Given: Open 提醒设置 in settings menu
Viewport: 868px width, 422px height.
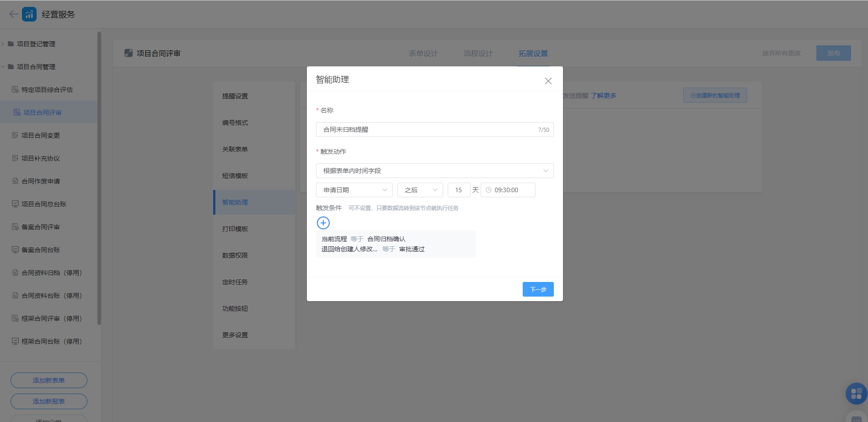Looking at the screenshot, I should point(254,96).
